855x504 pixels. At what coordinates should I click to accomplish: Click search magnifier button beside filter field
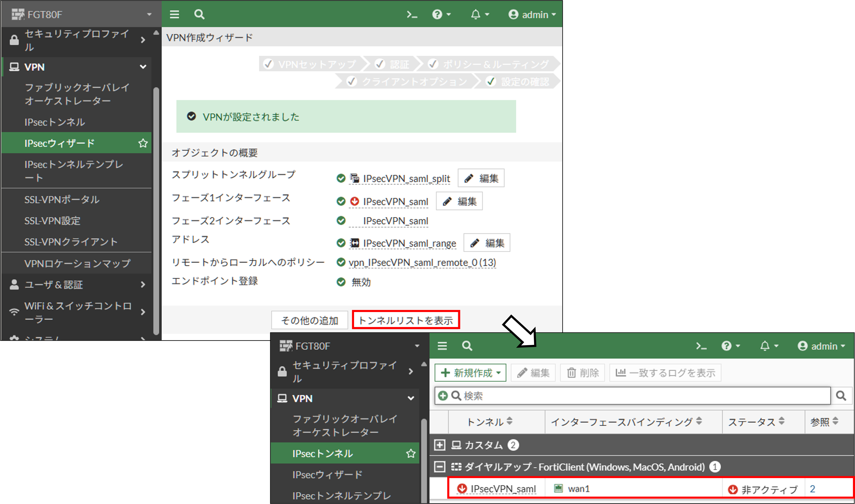click(841, 396)
